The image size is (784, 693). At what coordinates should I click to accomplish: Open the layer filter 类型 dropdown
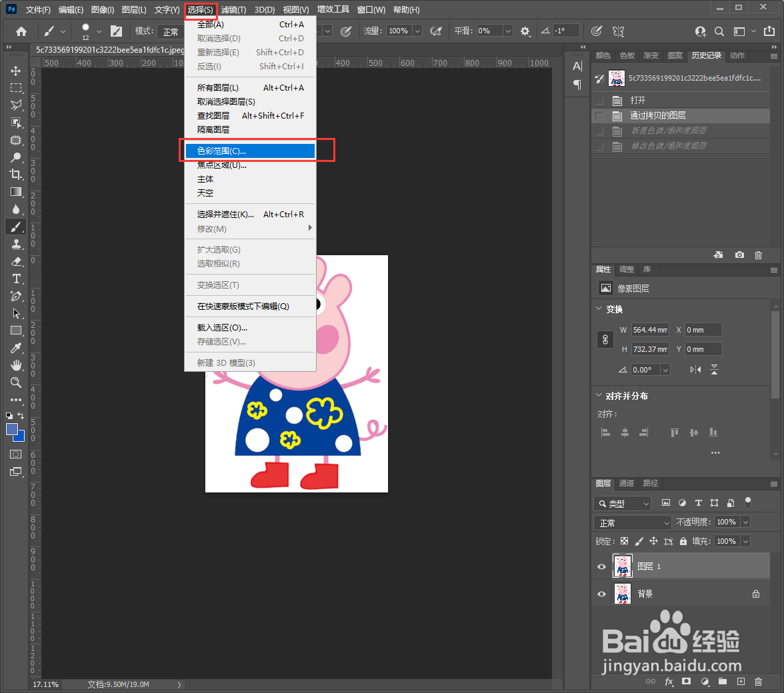click(x=623, y=504)
